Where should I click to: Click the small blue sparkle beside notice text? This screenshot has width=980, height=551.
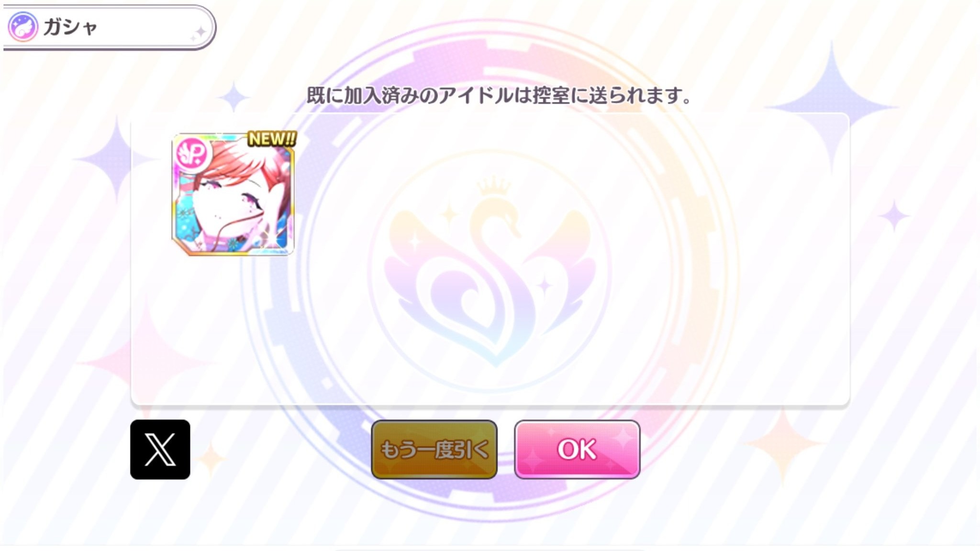coord(234,97)
